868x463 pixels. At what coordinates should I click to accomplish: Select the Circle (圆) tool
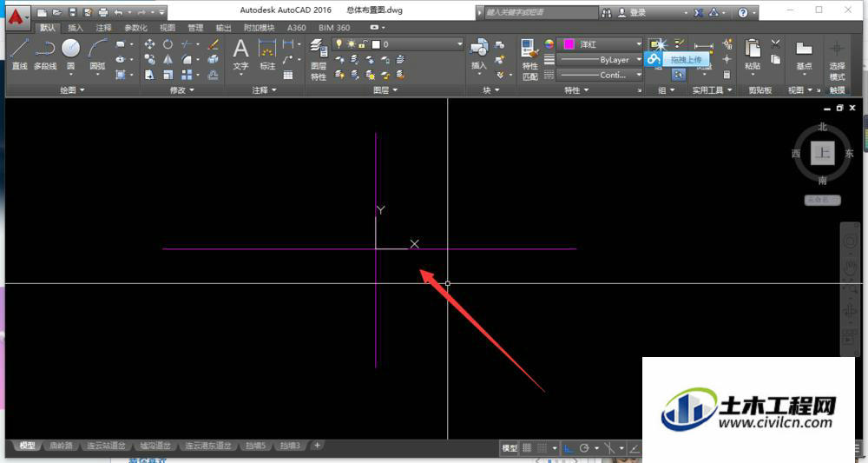pos(70,54)
